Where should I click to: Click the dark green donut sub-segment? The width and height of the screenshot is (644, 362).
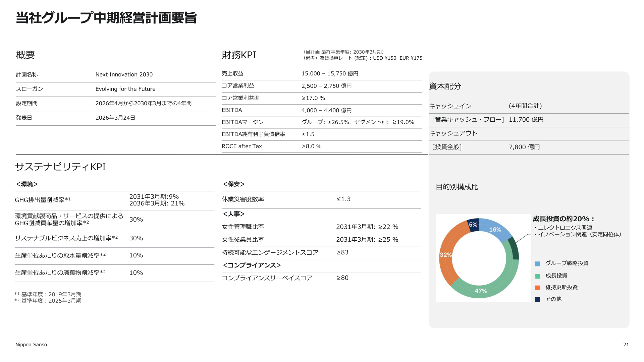(x=514, y=248)
